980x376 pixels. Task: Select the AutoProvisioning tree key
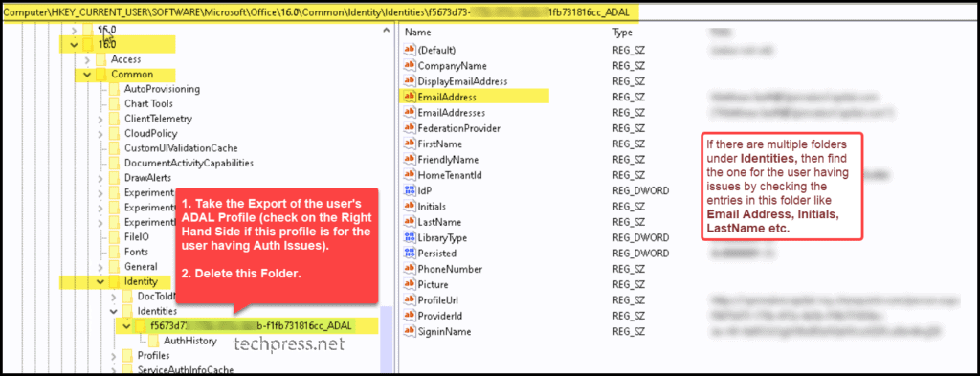pyautogui.click(x=162, y=89)
